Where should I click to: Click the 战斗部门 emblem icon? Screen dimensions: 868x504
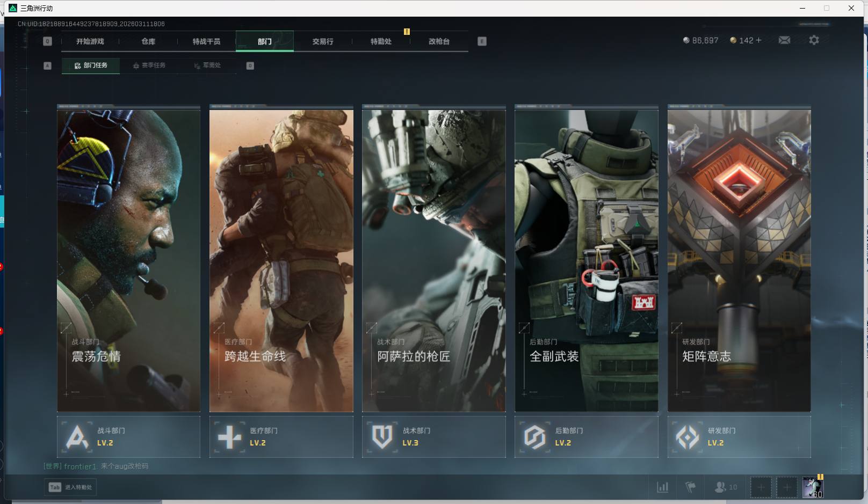(x=77, y=437)
